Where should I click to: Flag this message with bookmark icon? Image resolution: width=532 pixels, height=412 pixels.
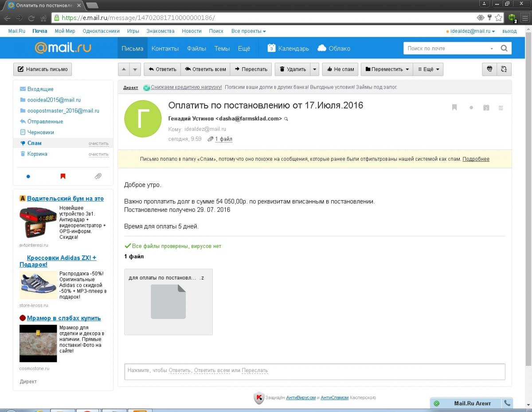(x=454, y=107)
